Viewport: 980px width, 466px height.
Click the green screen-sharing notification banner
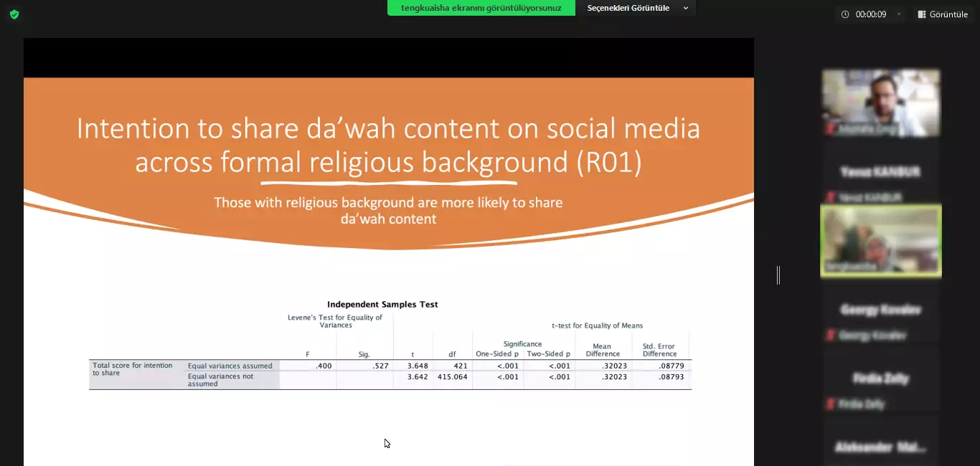click(x=481, y=8)
